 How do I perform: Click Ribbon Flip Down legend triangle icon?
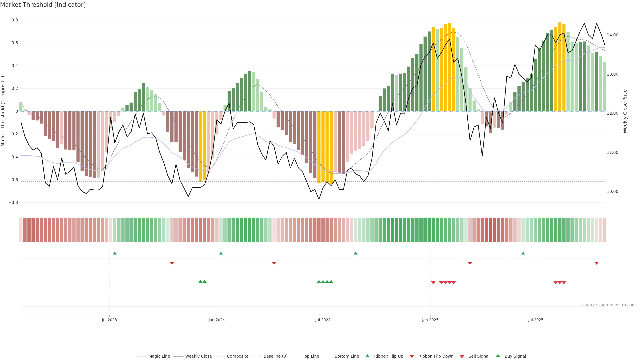pos(412,356)
